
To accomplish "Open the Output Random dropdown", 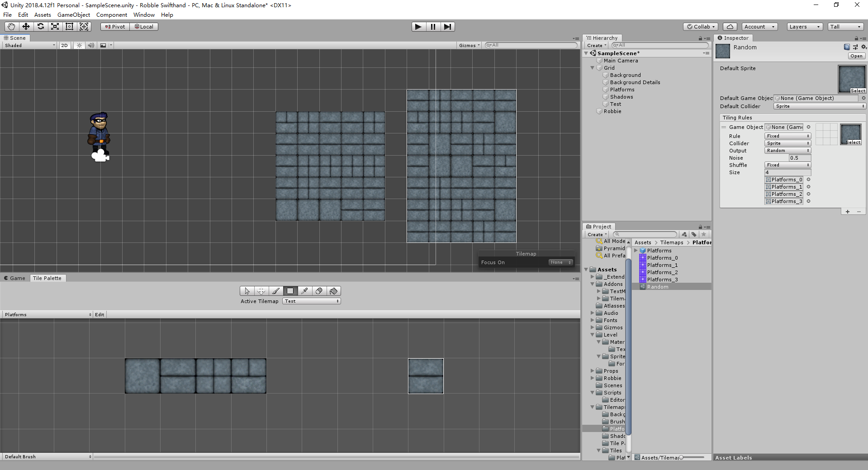I will point(788,151).
